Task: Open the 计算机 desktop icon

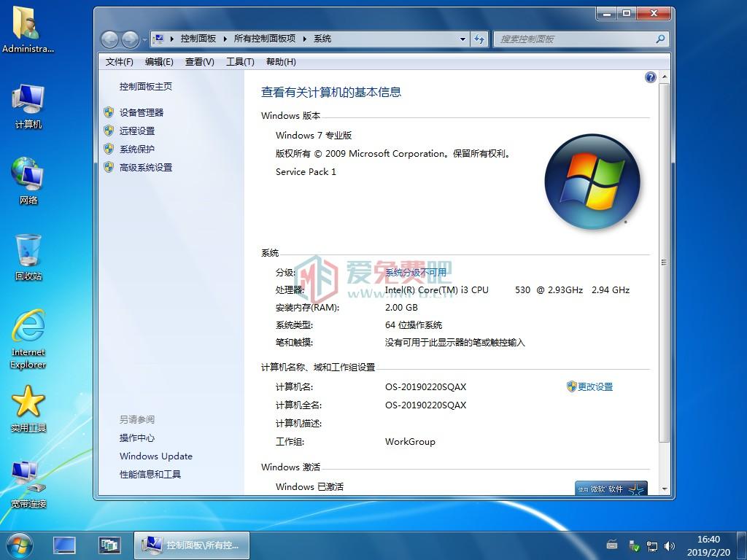Action: click(28, 106)
